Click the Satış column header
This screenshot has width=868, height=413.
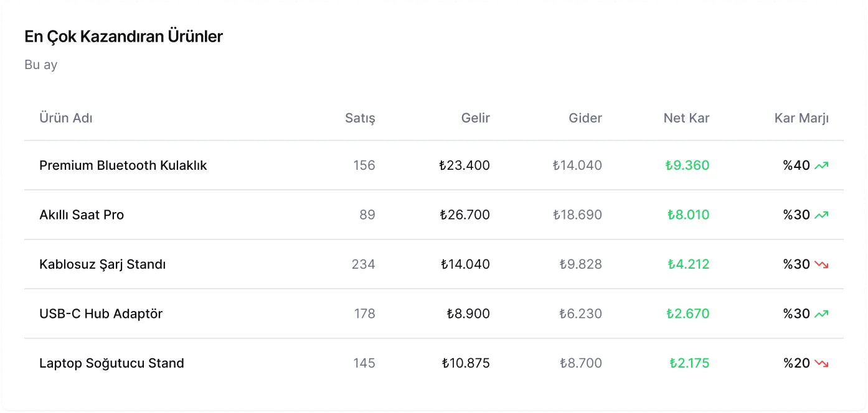tap(360, 118)
